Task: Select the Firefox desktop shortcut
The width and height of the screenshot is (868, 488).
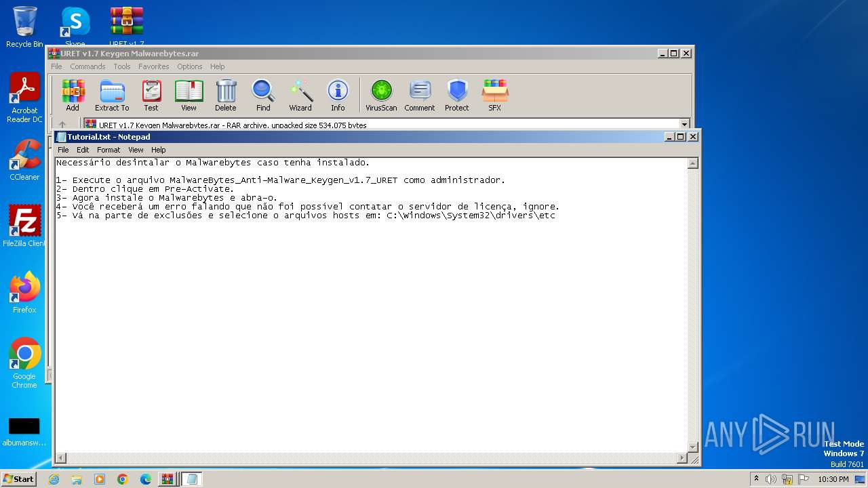Action: pos(24,293)
